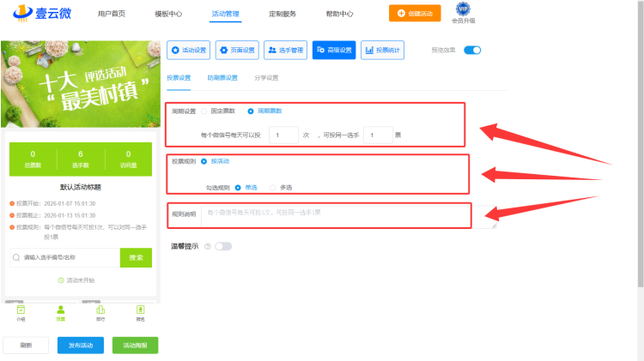Click the VIP 会员升级 badge icon

pyautogui.click(x=463, y=9)
